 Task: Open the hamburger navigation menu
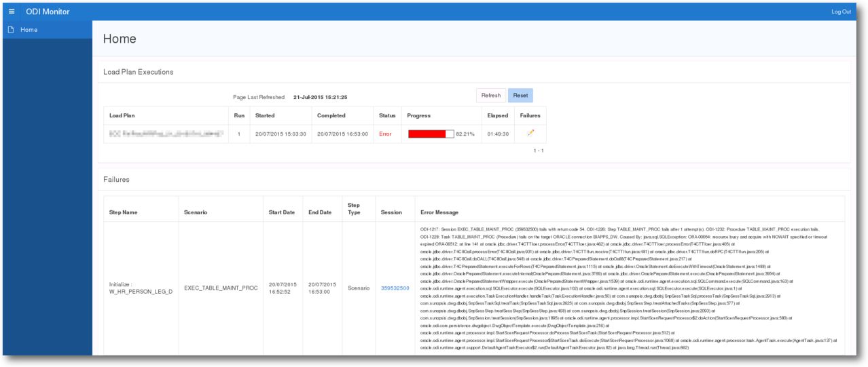(12, 12)
